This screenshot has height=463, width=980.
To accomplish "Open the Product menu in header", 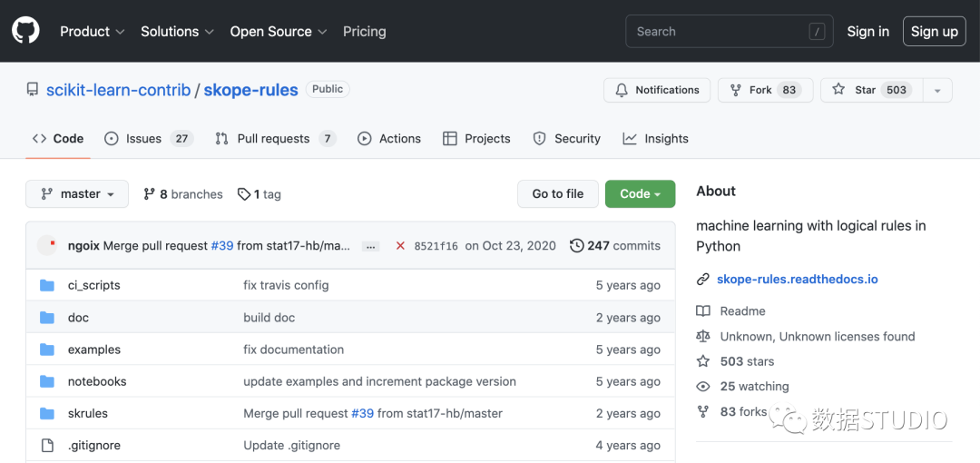I will click(x=92, y=31).
